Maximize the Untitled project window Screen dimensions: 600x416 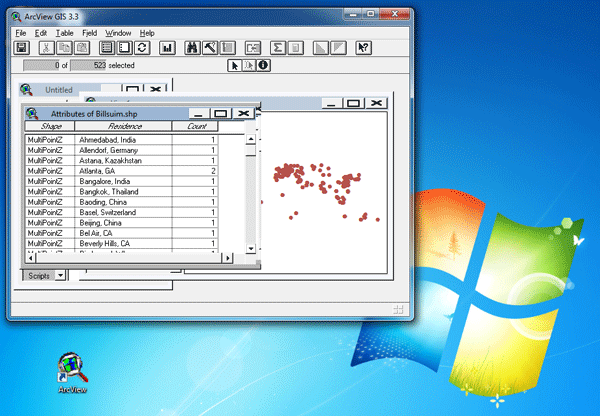(132, 89)
